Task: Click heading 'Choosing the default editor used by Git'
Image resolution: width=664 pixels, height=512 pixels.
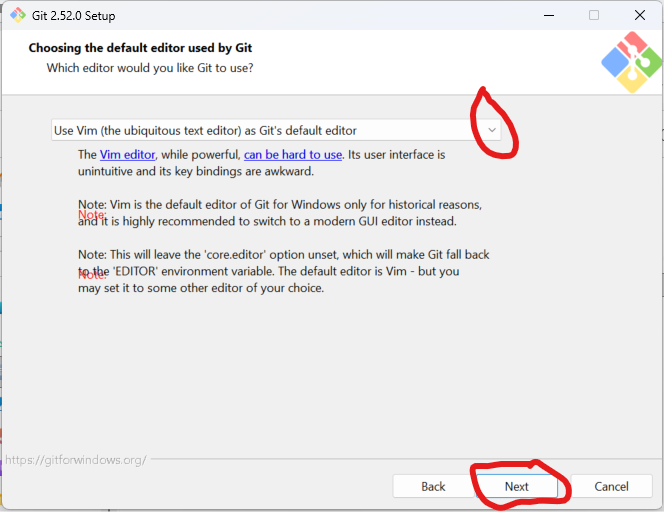Action: [140, 48]
